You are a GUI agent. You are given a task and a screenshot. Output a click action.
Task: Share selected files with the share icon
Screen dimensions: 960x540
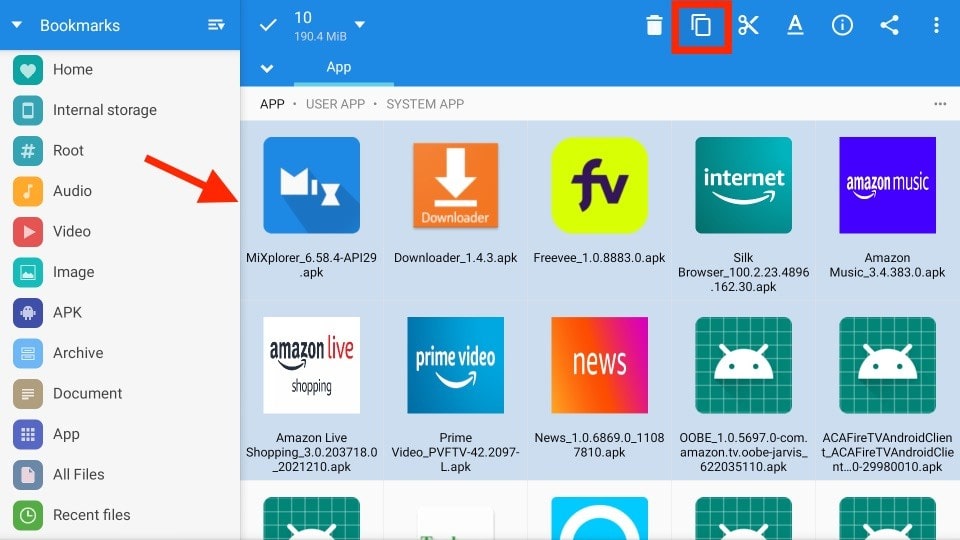[889, 25]
